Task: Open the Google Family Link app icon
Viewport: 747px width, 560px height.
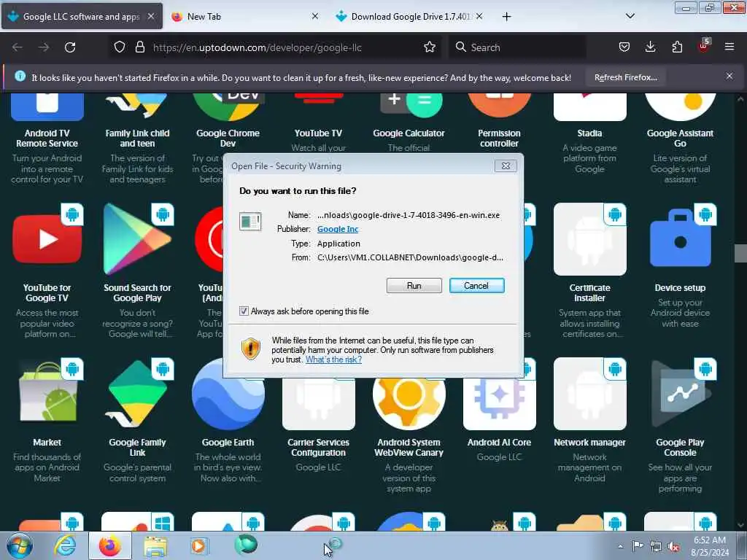Action: [137, 394]
